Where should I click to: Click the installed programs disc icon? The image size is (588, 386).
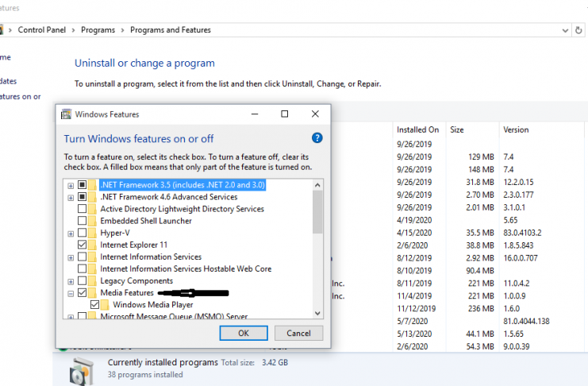(82, 372)
